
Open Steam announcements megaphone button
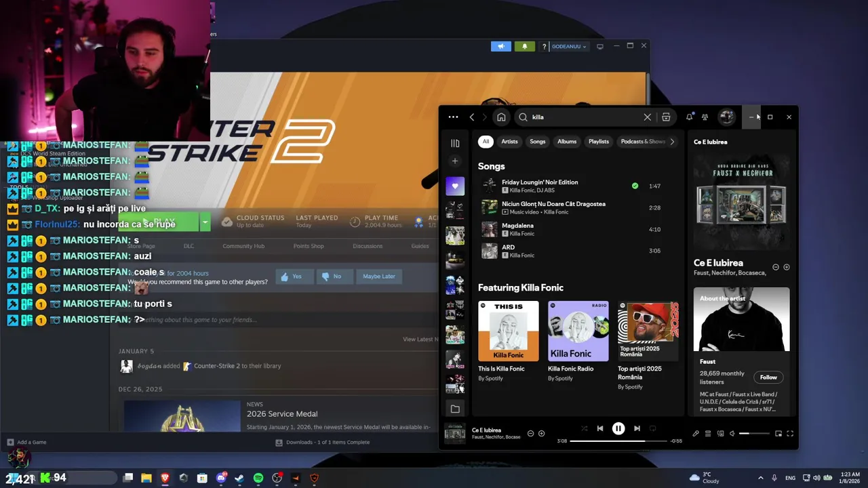pos(501,47)
